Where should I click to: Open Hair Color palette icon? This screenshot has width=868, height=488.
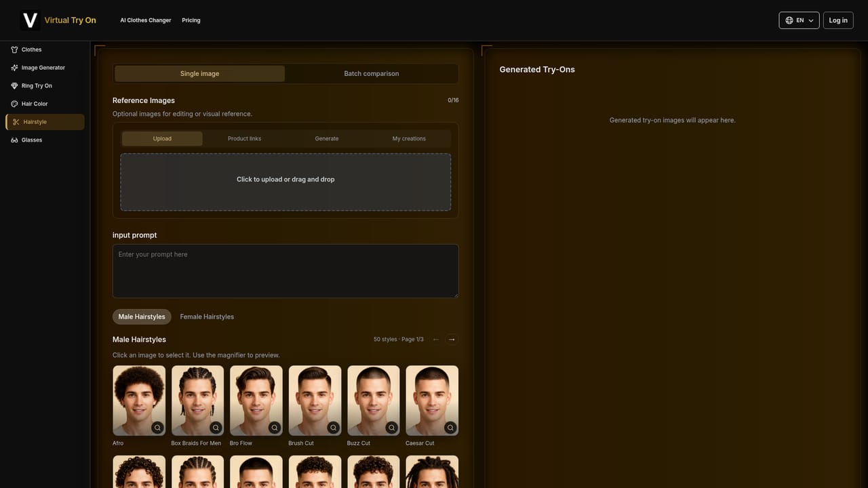pyautogui.click(x=14, y=104)
